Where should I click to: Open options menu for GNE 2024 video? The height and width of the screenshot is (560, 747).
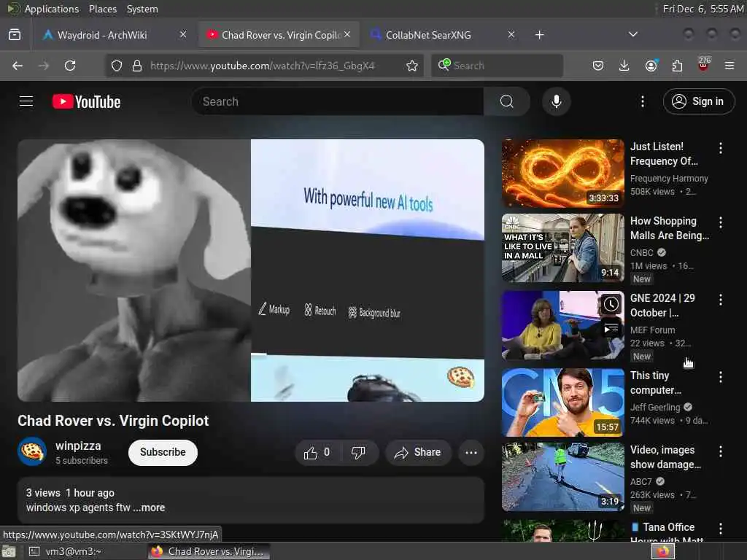(x=720, y=300)
